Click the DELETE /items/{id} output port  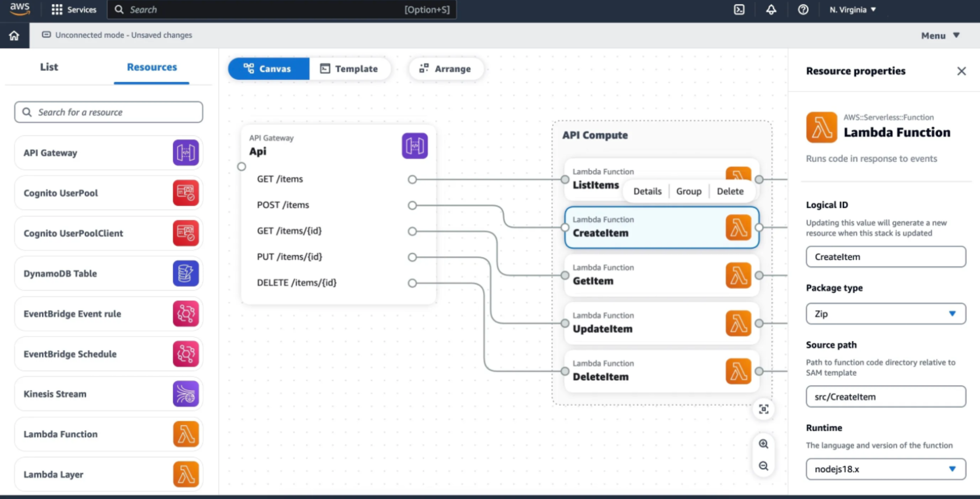coord(412,283)
